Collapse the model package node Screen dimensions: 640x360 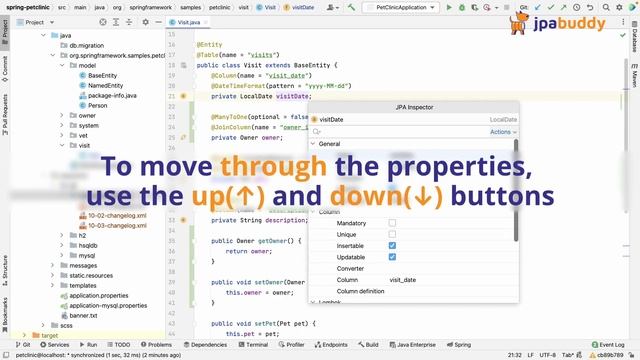[x=62, y=65]
